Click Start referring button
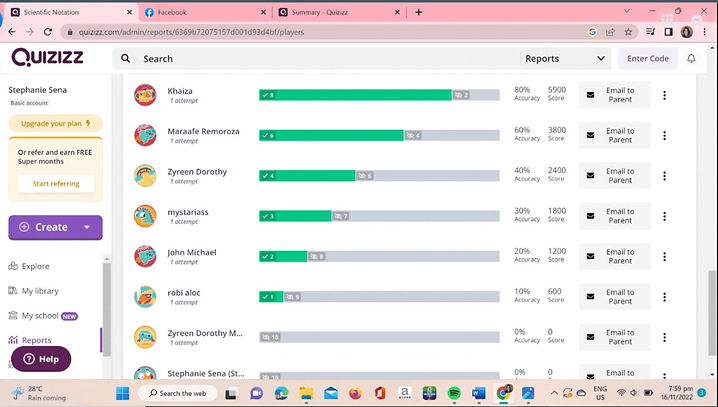 click(56, 184)
